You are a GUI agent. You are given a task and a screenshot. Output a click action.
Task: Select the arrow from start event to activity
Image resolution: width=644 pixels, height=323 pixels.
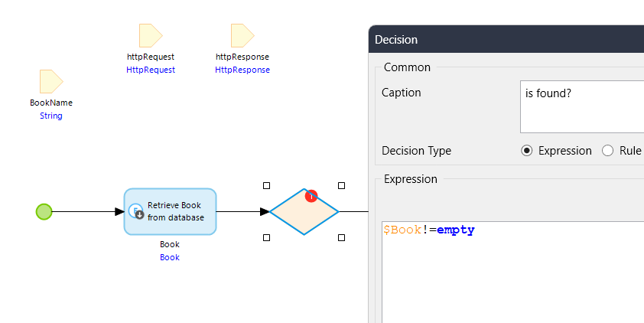point(84,211)
